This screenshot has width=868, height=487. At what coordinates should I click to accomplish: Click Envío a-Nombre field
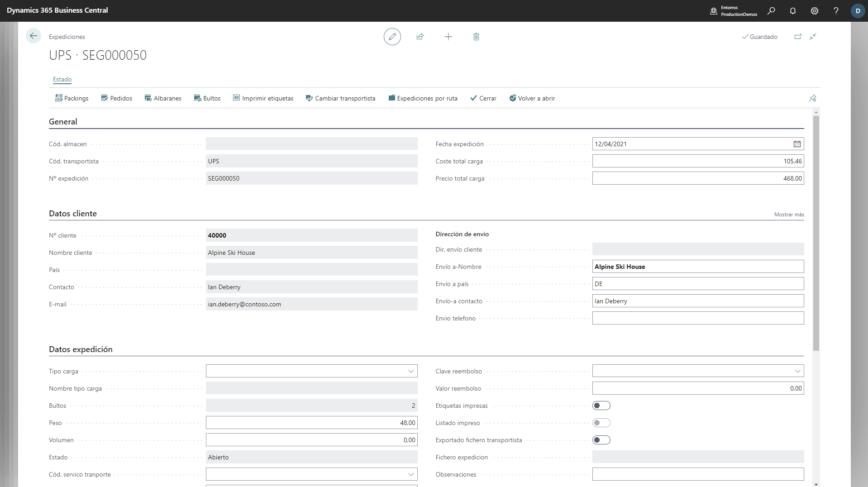click(x=698, y=267)
